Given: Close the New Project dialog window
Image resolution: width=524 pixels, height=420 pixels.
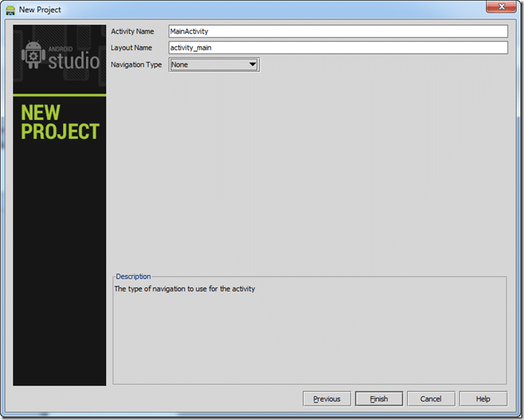Looking at the screenshot, I should click(x=501, y=6).
